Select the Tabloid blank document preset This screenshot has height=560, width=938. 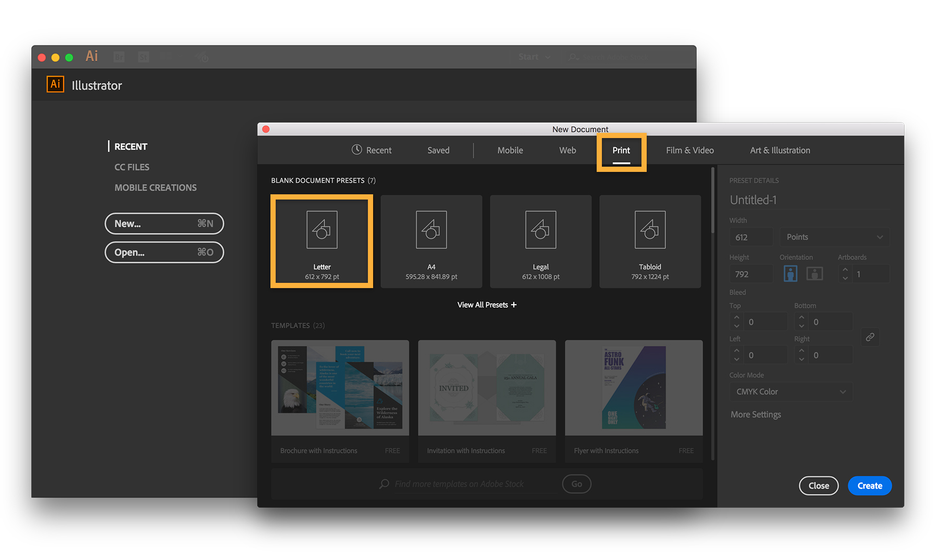point(650,241)
